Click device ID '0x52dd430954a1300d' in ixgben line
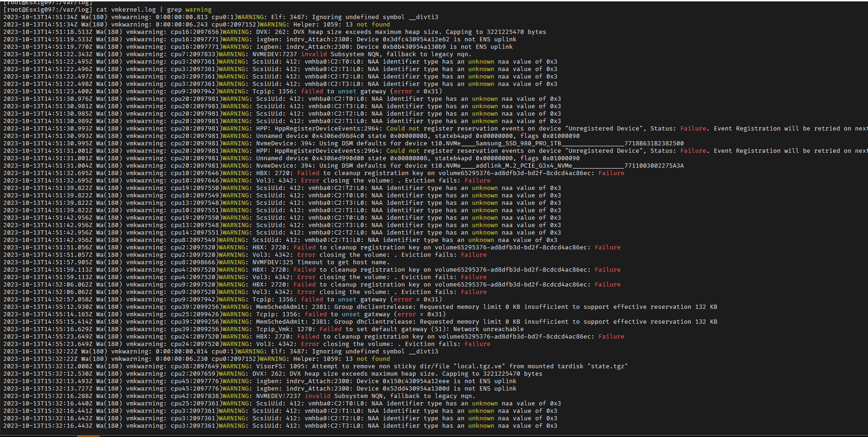Viewport: 868px width, 437px height. pyautogui.click(x=416, y=389)
